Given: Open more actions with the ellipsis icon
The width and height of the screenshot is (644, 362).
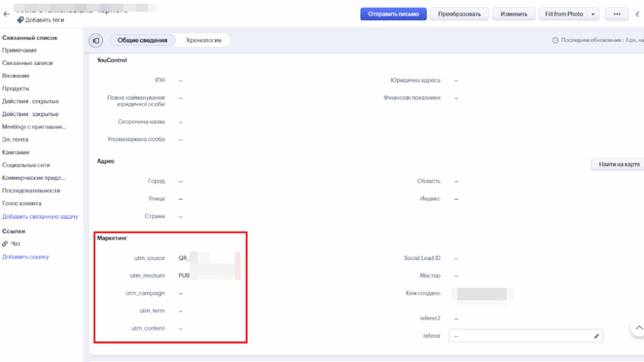Looking at the screenshot, I should (x=617, y=14).
